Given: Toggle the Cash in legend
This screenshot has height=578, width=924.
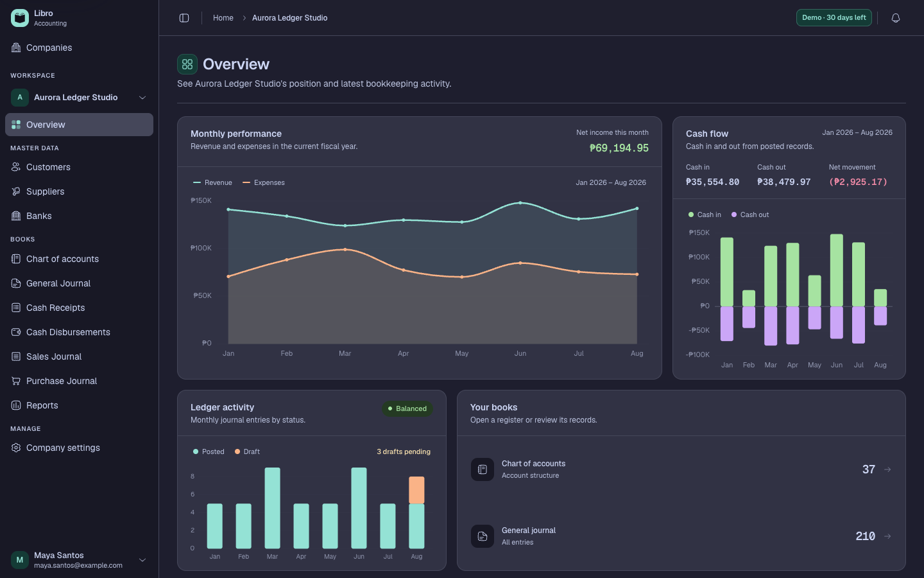Looking at the screenshot, I should (705, 215).
